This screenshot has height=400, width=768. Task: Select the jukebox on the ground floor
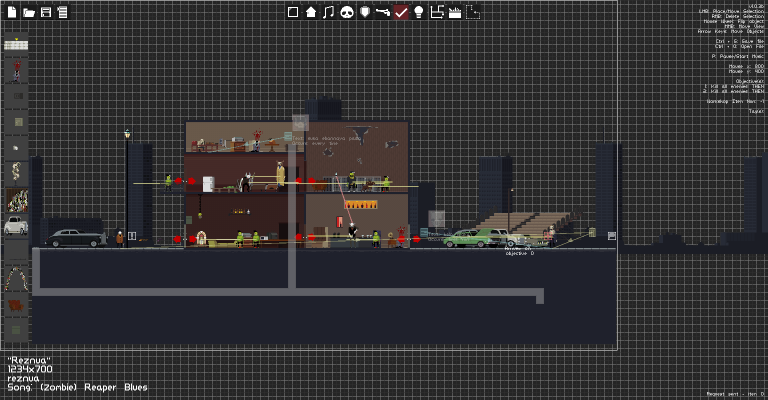point(201,239)
